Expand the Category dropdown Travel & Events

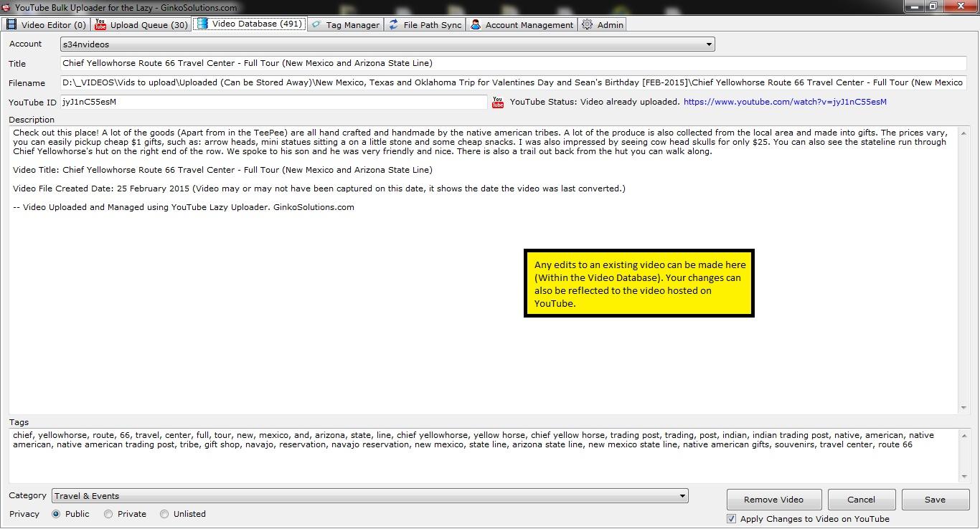[370, 496]
